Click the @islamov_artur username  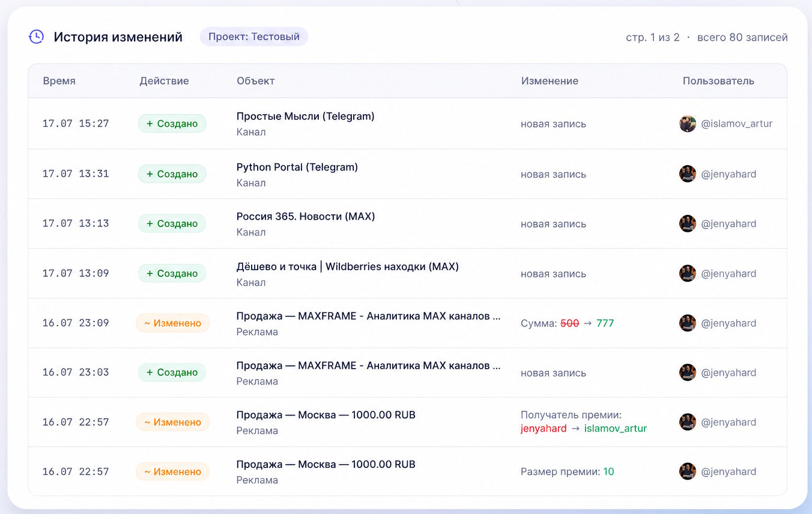pos(737,124)
